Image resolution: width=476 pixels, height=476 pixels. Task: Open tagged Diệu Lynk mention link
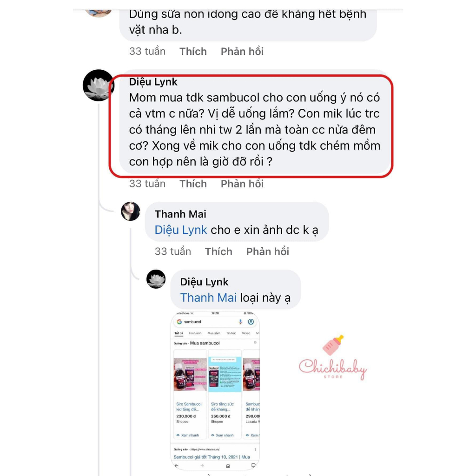pyautogui.click(x=181, y=230)
